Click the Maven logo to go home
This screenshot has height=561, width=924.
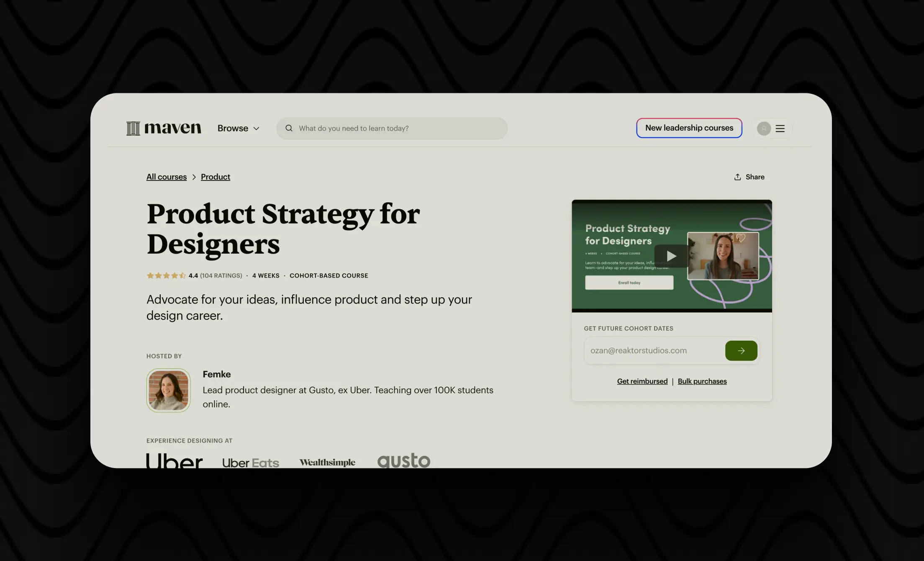[163, 128]
